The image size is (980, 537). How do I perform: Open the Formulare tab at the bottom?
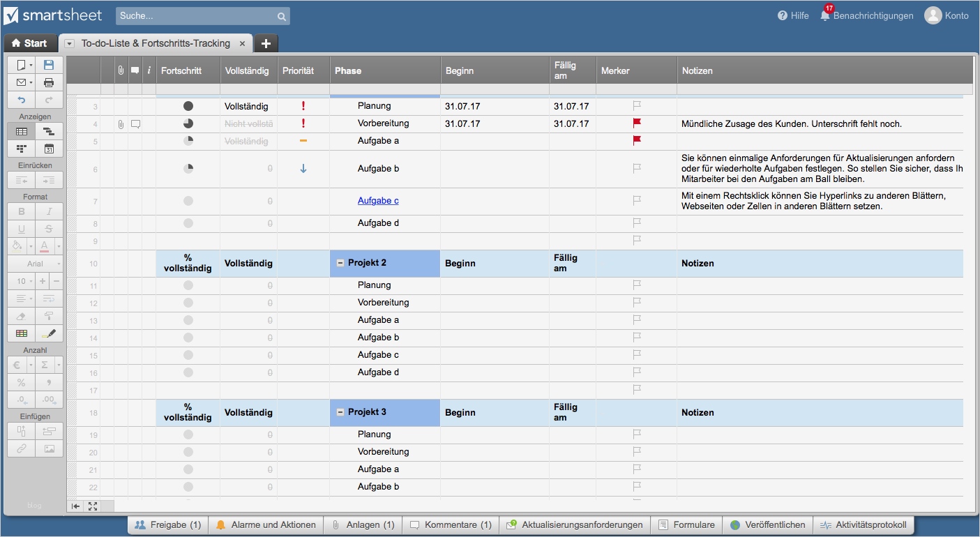coord(686,525)
